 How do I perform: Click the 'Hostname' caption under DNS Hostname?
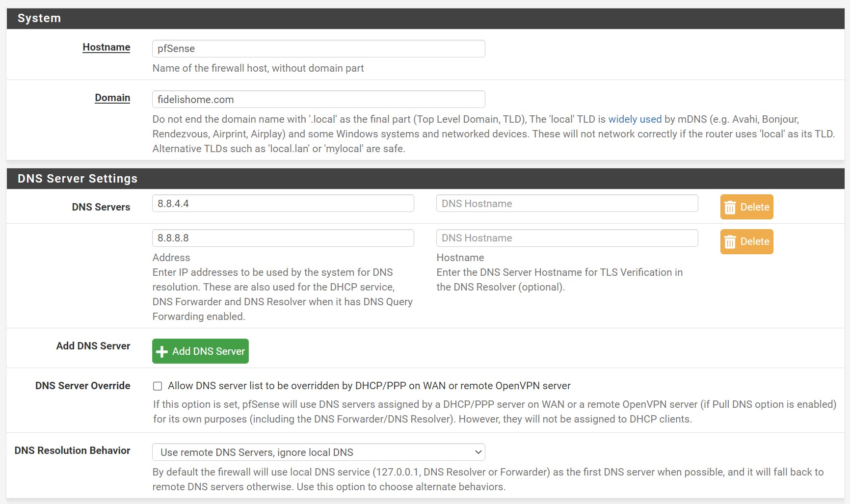(460, 258)
